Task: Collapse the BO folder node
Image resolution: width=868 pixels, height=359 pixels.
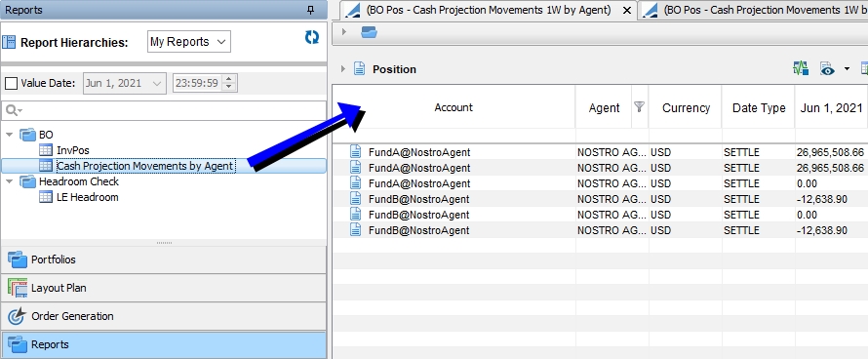Action: pyautogui.click(x=10, y=135)
